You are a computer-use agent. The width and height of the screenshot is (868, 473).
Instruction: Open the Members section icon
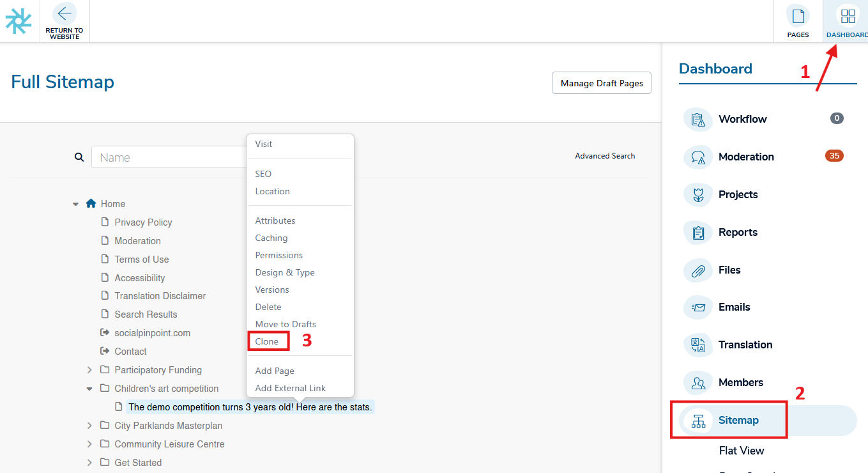698,383
